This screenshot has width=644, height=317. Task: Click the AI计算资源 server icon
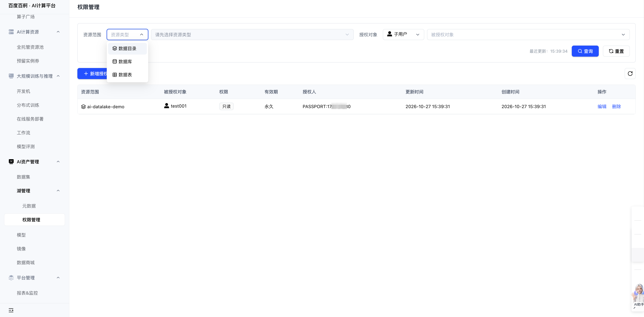tap(11, 32)
